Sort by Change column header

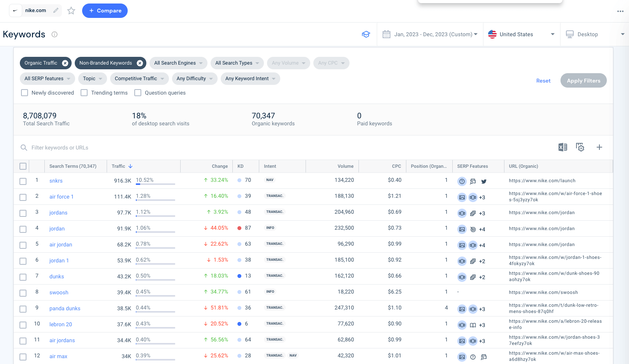coord(220,166)
